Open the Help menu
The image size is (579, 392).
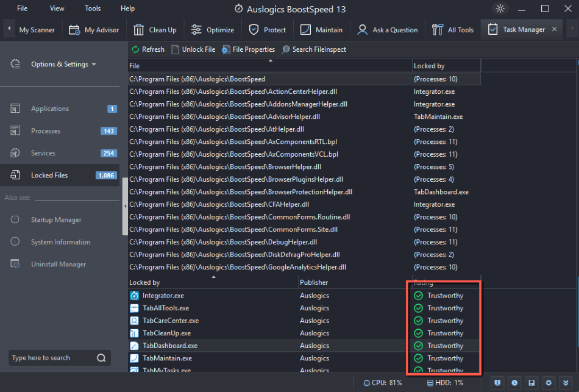pyautogui.click(x=127, y=9)
